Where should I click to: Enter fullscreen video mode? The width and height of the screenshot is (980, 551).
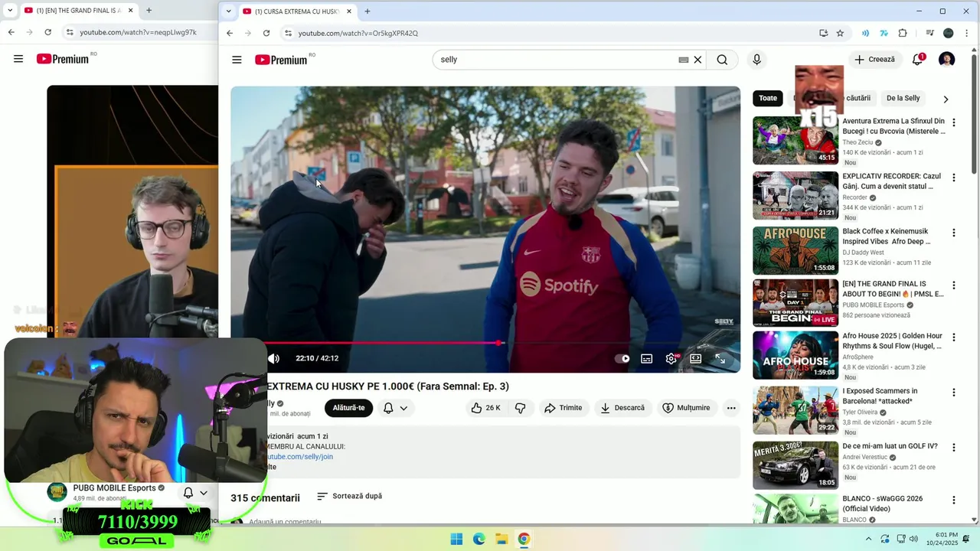click(720, 358)
